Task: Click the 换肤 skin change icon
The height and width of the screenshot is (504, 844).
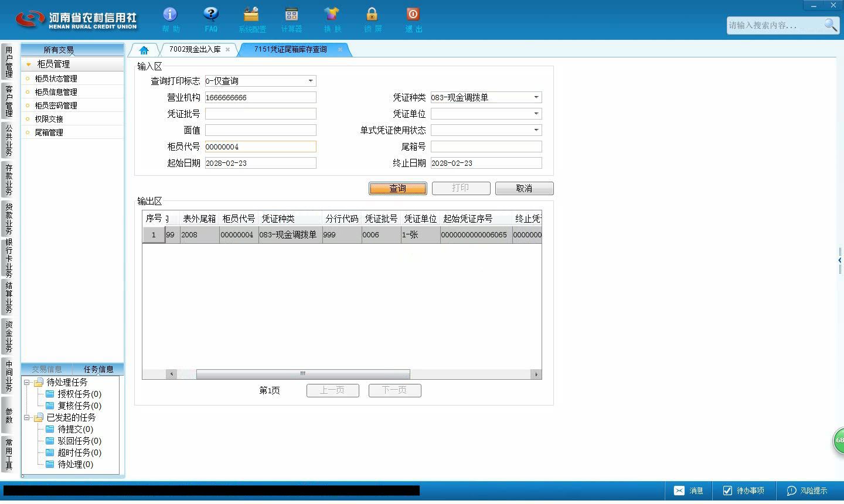Action: point(332,19)
